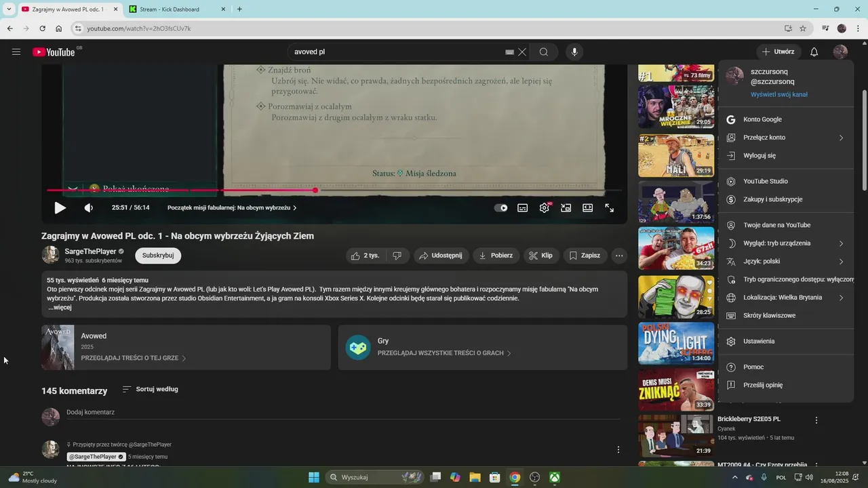868x488 pixels.
Task: Open Skróty klawiszowe
Action: tap(786, 316)
